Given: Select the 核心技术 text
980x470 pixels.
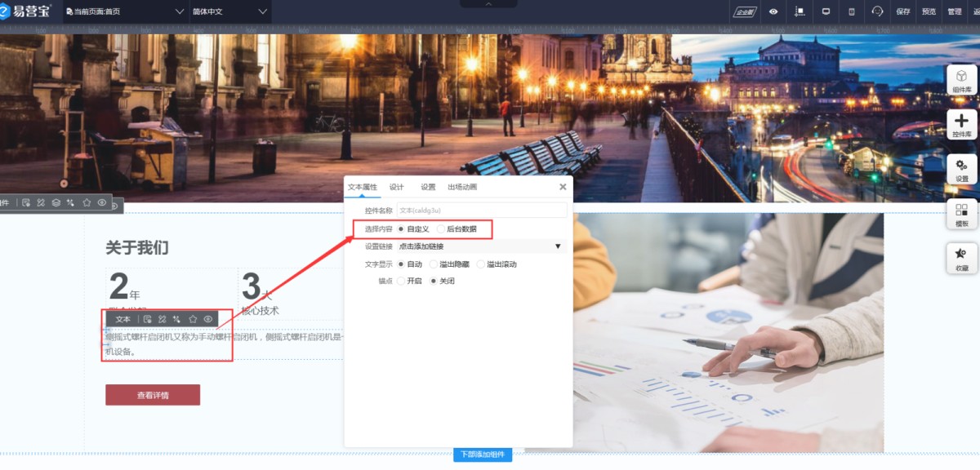Looking at the screenshot, I should tap(260, 310).
